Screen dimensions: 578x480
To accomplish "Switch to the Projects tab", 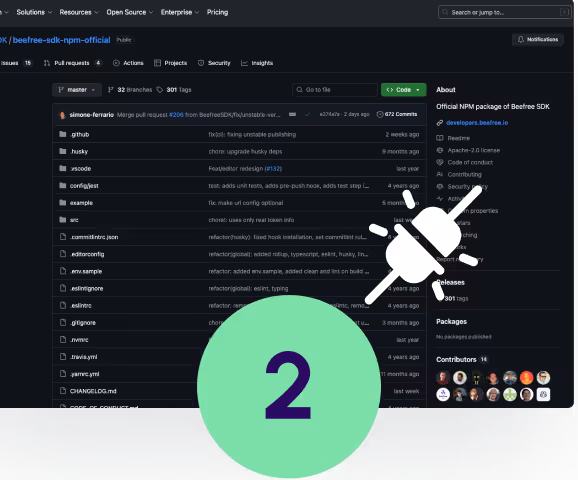I will click(171, 63).
